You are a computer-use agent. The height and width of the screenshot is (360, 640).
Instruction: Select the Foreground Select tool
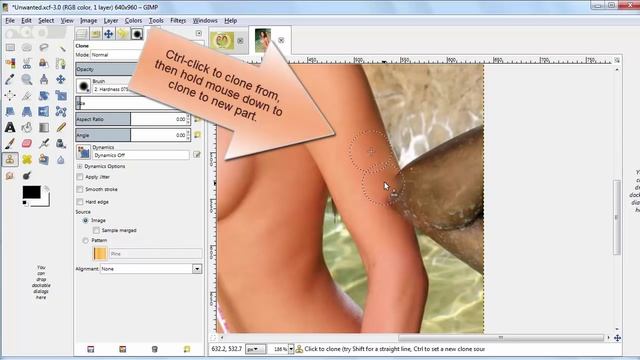click(44, 64)
